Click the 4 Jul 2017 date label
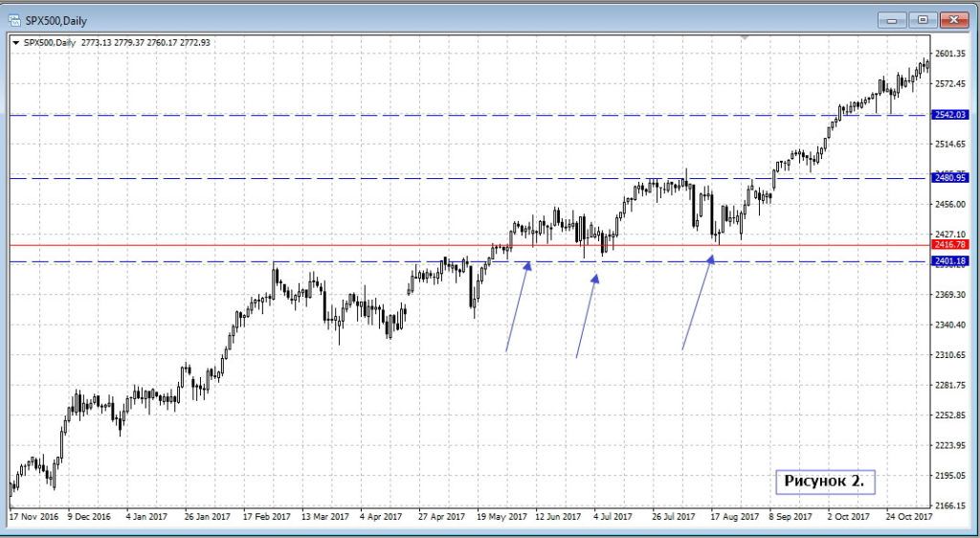 [612, 517]
